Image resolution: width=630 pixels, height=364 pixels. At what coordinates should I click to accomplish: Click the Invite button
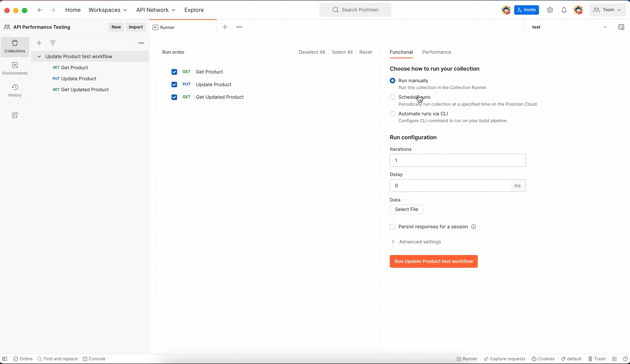pyautogui.click(x=526, y=10)
